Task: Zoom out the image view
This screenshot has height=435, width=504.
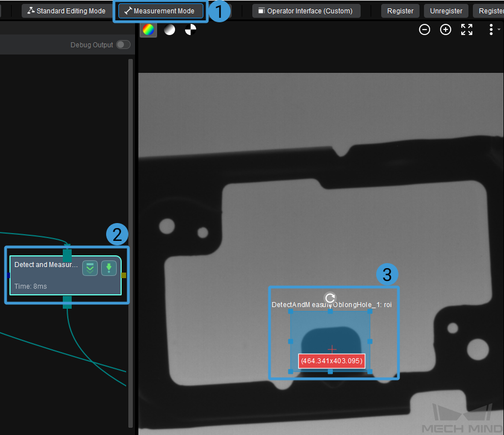Action: point(425,29)
